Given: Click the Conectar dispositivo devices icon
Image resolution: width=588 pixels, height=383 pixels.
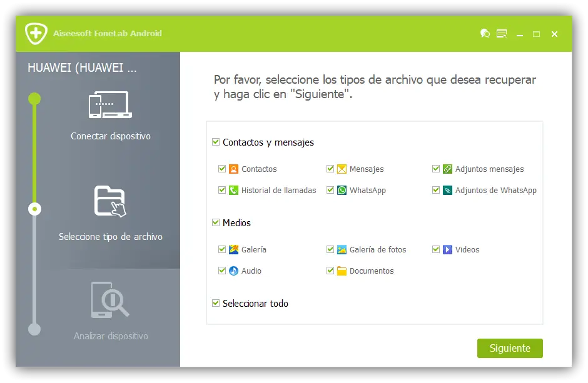Looking at the screenshot, I should tap(110, 105).
